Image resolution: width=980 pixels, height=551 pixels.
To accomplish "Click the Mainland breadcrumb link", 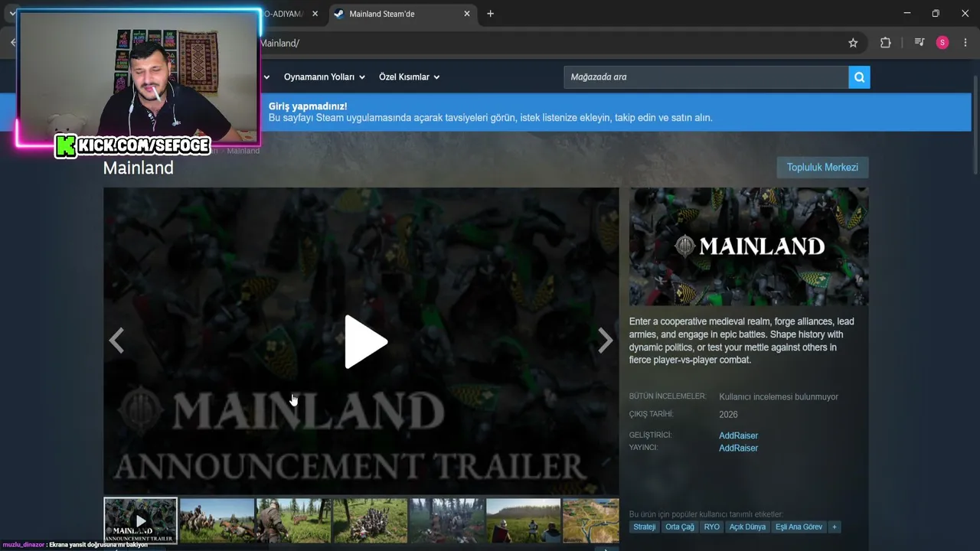I will [x=243, y=151].
